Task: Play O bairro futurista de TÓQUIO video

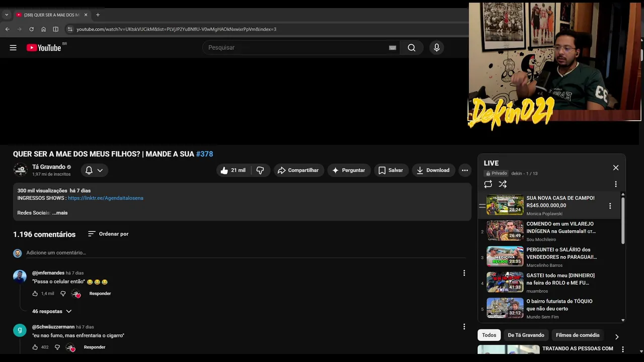Action: pos(548,308)
